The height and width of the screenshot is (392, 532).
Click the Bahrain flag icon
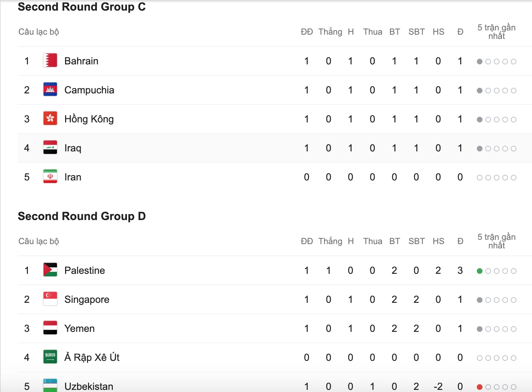click(50, 60)
